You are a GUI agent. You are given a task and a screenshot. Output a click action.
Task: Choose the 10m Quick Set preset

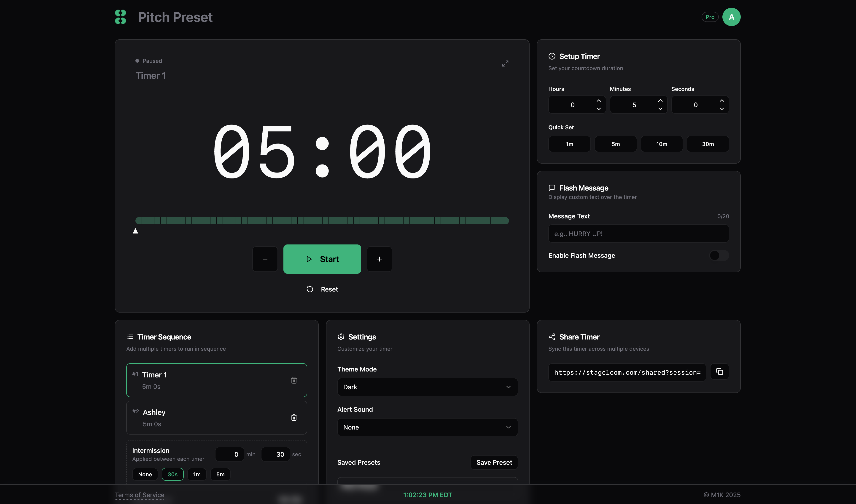click(662, 144)
